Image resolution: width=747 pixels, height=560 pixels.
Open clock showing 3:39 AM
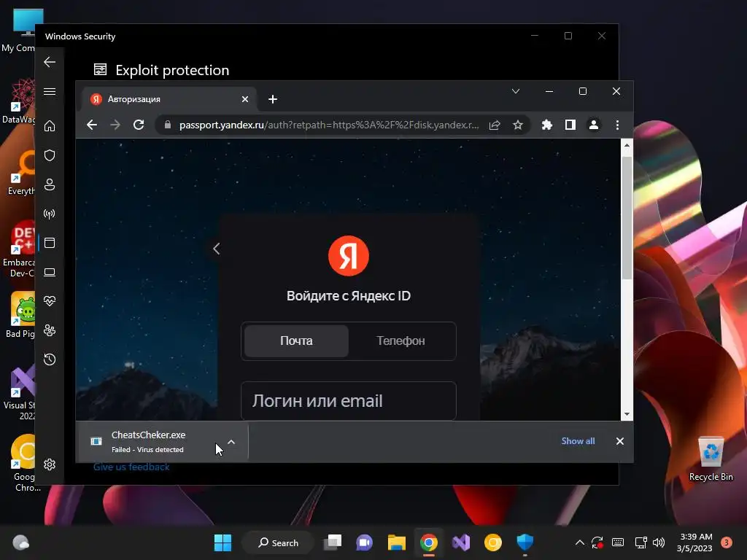tap(695, 542)
